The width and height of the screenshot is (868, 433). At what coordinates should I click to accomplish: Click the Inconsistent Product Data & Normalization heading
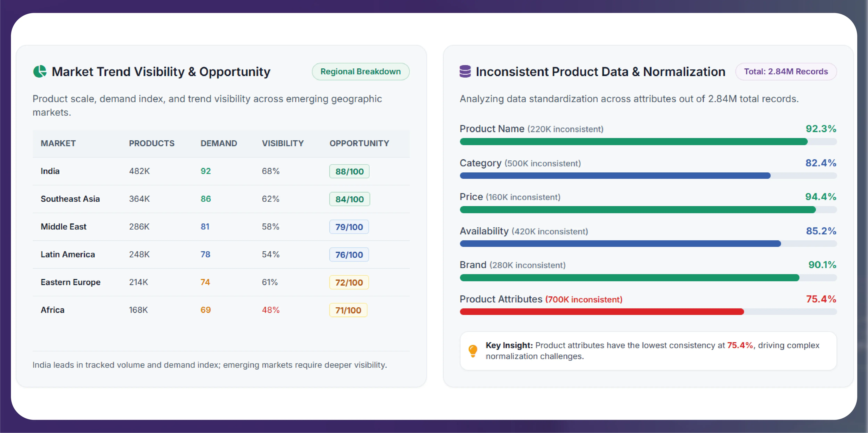pos(601,71)
